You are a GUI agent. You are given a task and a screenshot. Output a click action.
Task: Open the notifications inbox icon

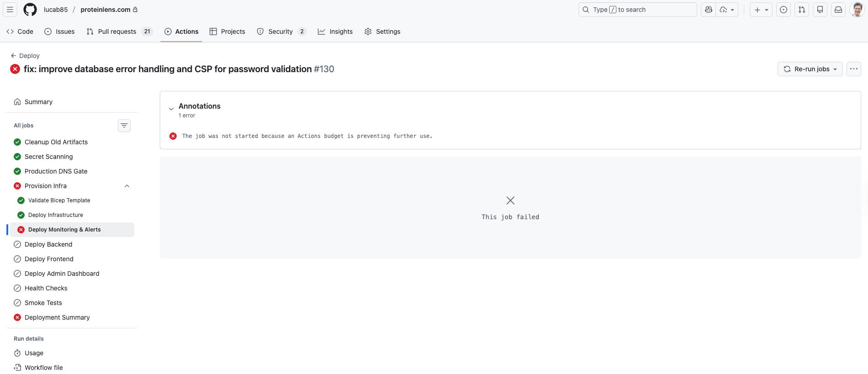838,10
